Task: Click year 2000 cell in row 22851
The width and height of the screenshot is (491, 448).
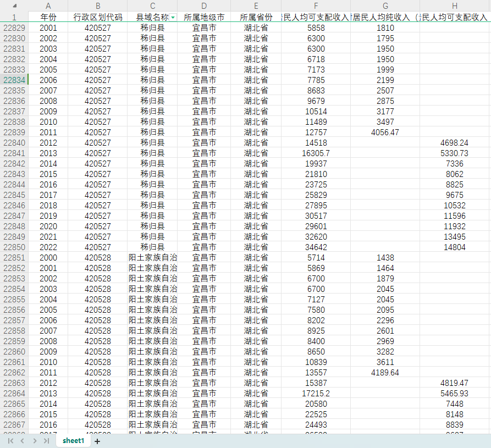Action: coord(48,258)
